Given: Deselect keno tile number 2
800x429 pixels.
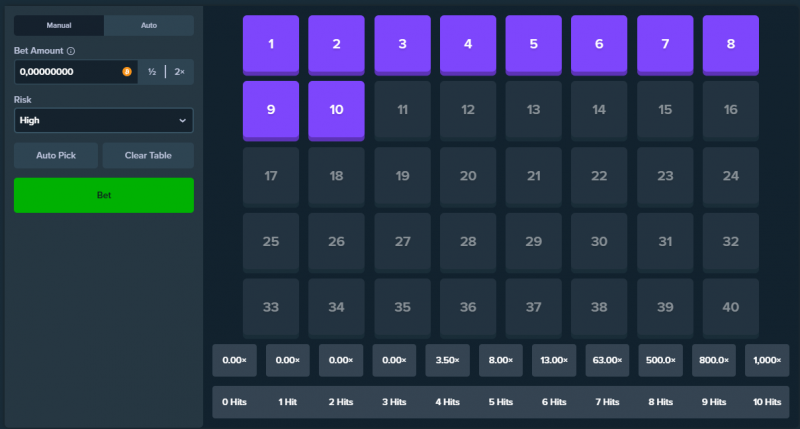Looking at the screenshot, I should (336, 45).
